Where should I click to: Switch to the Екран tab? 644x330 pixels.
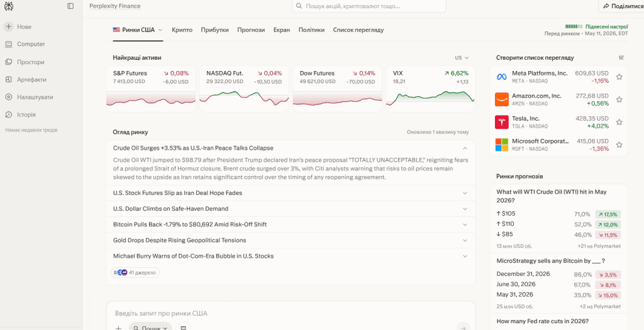pyautogui.click(x=282, y=30)
